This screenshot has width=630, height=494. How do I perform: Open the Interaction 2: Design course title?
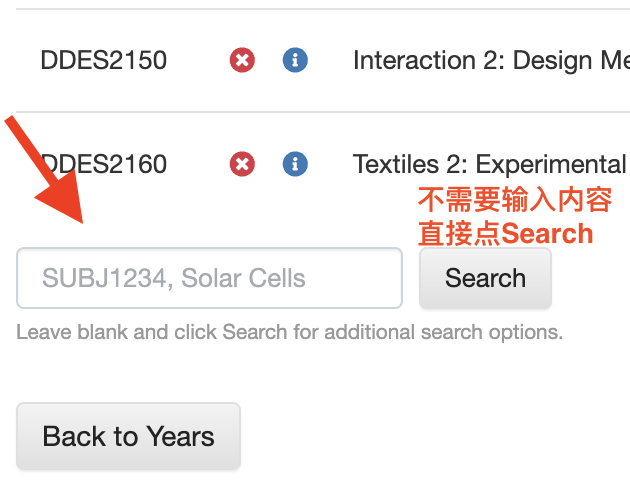coord(491,60)
